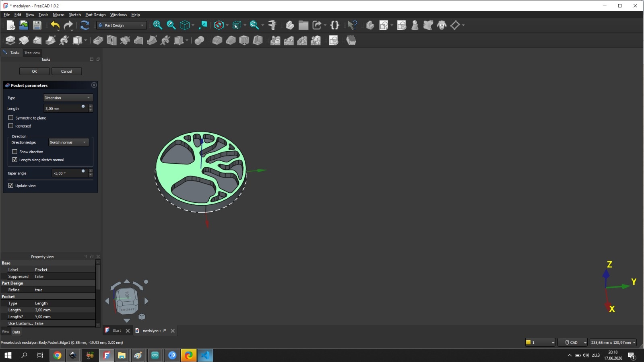Check the Show direction option
The width and height of the screenshot is (644, 362).
point(15,152)
